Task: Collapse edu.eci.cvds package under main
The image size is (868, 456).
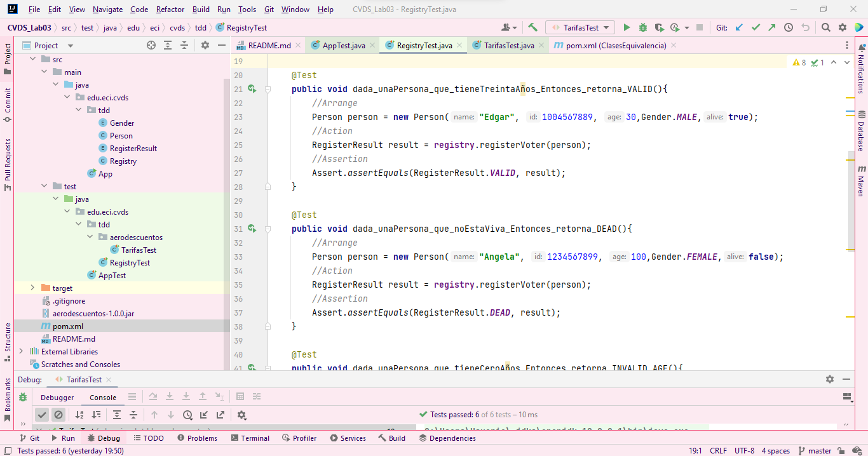Action: tap(67, 97)
